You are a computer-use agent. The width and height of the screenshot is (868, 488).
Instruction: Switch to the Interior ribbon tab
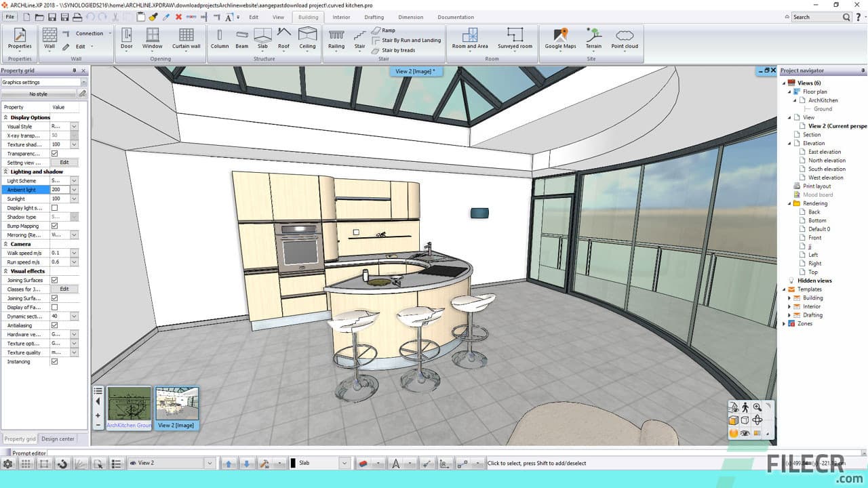click(341, 17)
